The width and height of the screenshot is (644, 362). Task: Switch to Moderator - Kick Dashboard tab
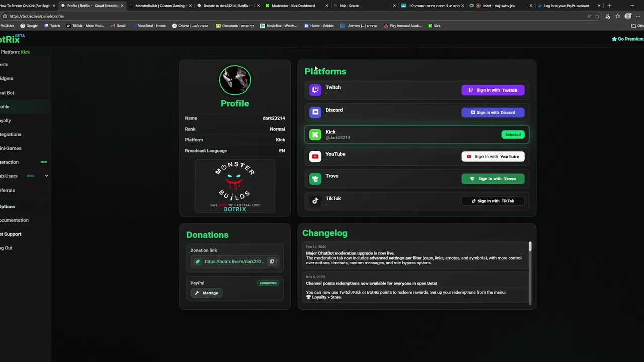click(x=297, y=6)
